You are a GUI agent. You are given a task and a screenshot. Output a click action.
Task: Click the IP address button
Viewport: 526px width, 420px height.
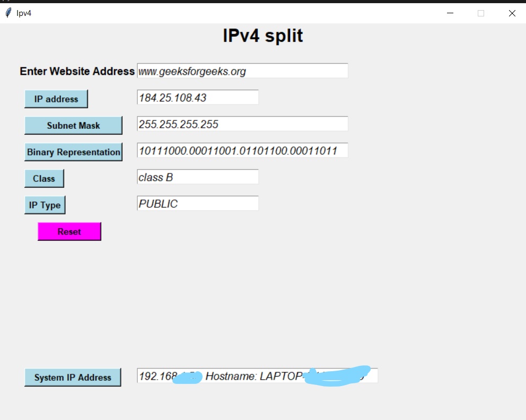[56, 99]
